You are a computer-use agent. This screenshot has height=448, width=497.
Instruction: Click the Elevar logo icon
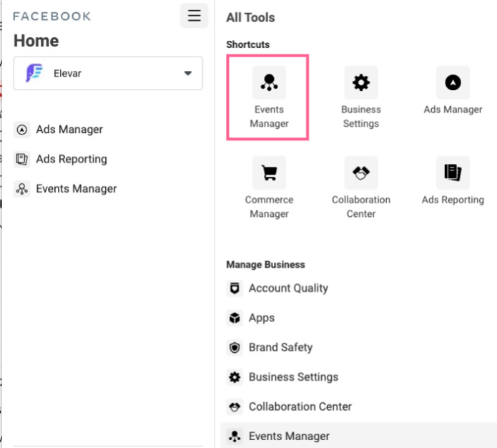coord(34,73)
